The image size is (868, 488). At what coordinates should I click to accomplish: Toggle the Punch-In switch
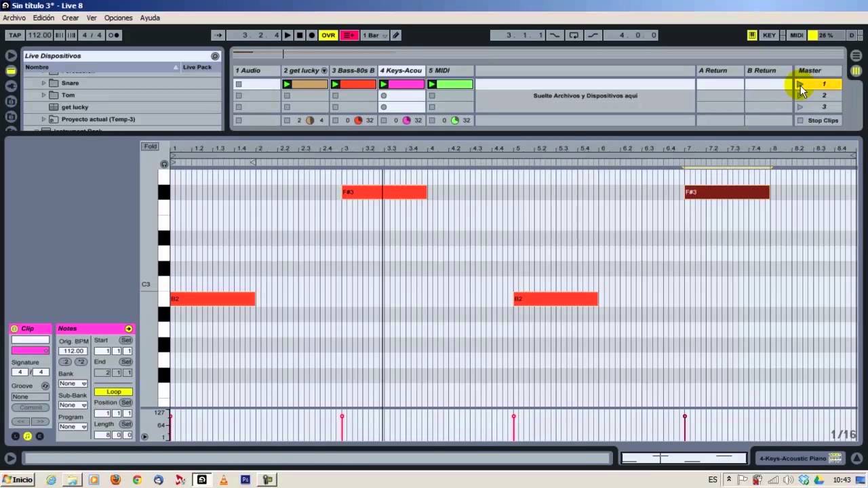pyautogui.click(x=555, y=35)
